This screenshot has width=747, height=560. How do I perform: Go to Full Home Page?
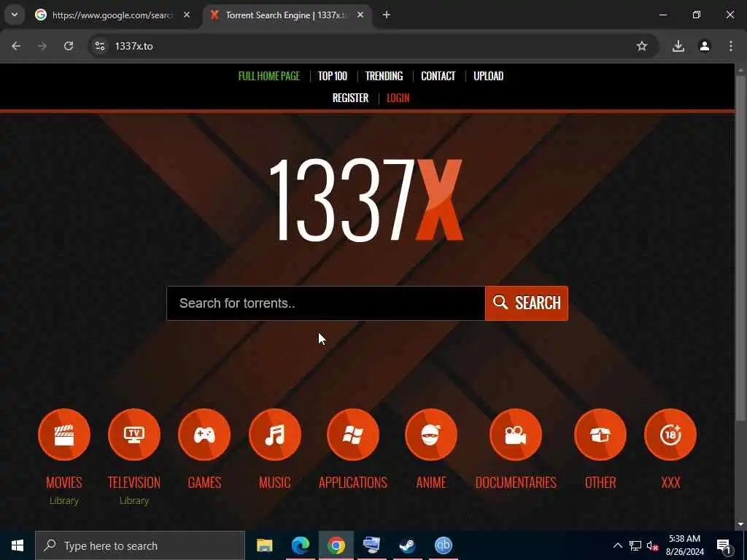(x=269, y=76)
